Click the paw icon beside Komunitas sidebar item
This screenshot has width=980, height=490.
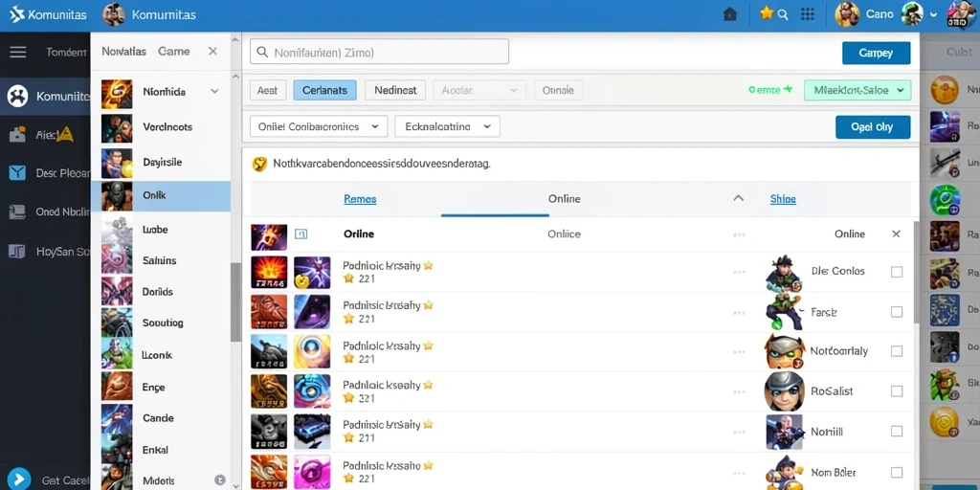pyautogui.click(x=17, y=97)
